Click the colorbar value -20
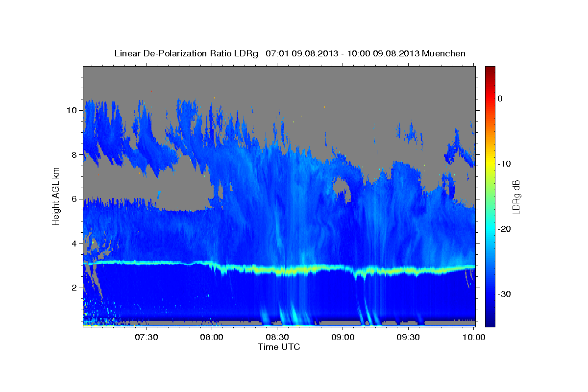 coord(505,229)
